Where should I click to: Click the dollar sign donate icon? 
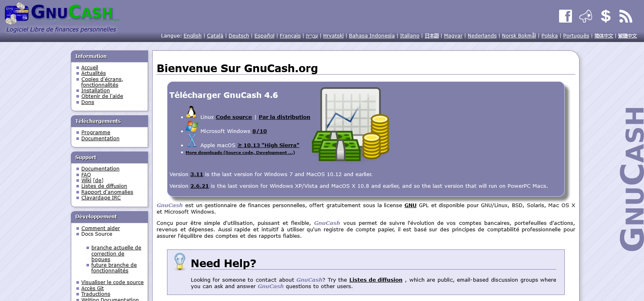[606, 16]
